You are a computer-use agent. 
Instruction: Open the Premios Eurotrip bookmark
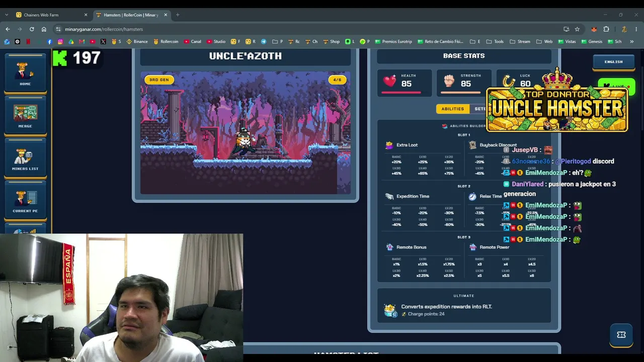click(393, 42)
